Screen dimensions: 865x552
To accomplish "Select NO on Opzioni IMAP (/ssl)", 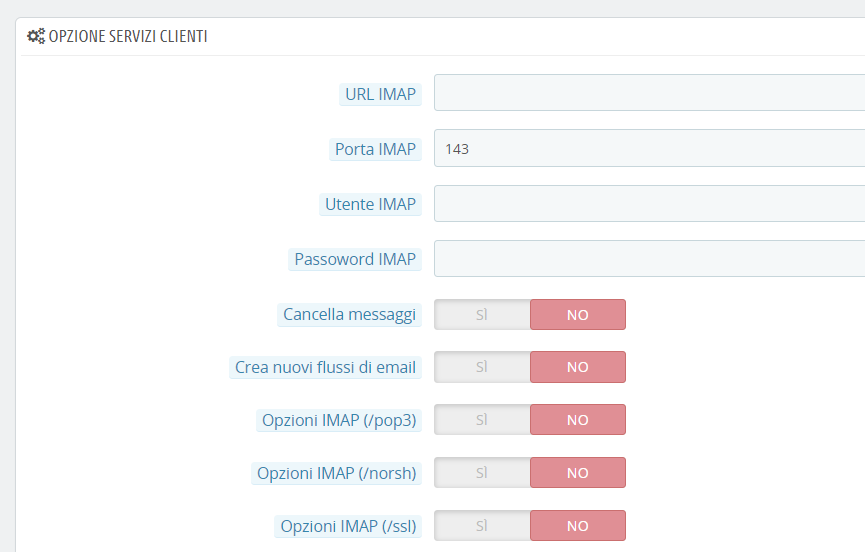I will 577,526.
